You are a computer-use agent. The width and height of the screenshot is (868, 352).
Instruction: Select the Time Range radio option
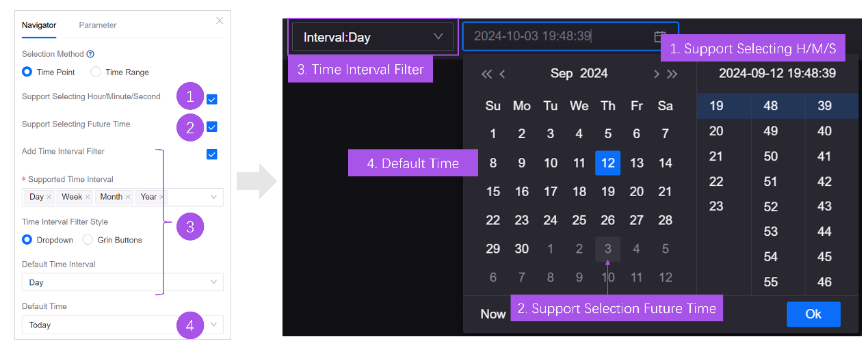pos(96,72)
